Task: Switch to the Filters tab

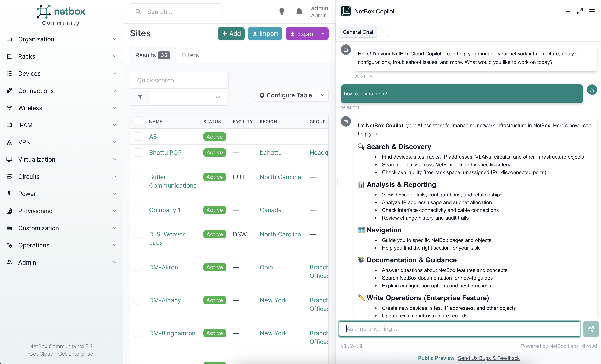Action: point(190,55)
